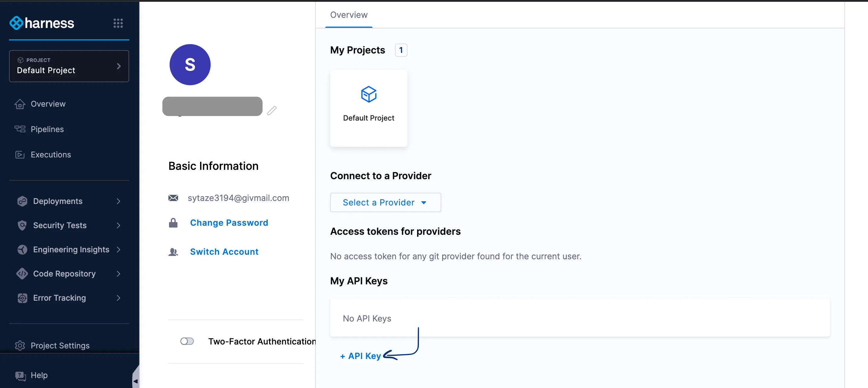Click the No API Keys text
The width and height of the screenshot is (868, 388).
[x=367, y=318]
